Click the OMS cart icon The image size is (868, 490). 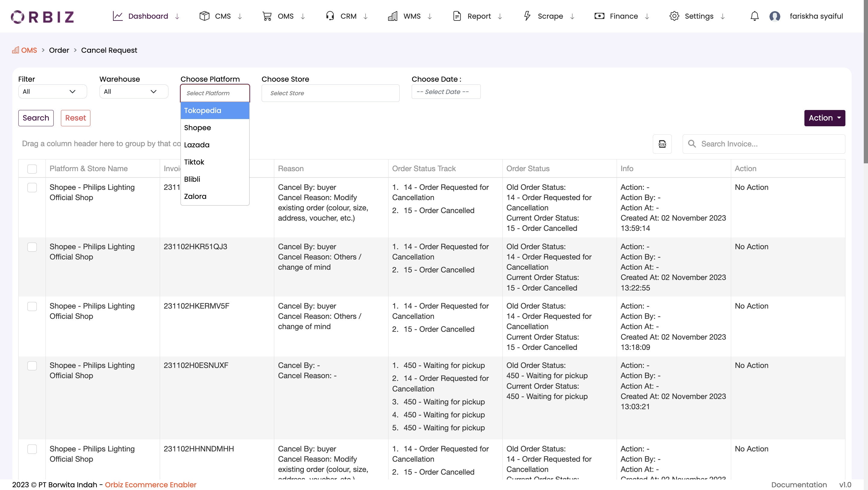267,16
